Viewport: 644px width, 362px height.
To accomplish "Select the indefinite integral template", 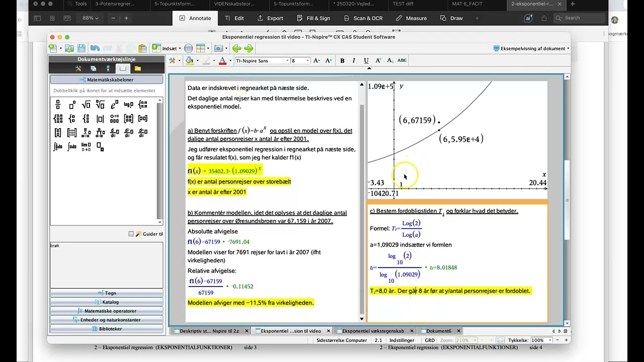I will pyautogui.click(x=72, y=147).
